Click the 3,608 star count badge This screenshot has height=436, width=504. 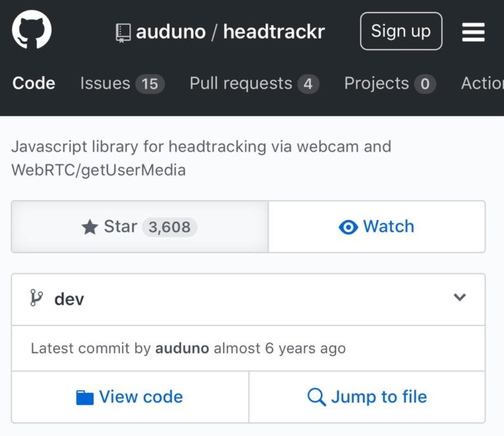coord(169,228)
